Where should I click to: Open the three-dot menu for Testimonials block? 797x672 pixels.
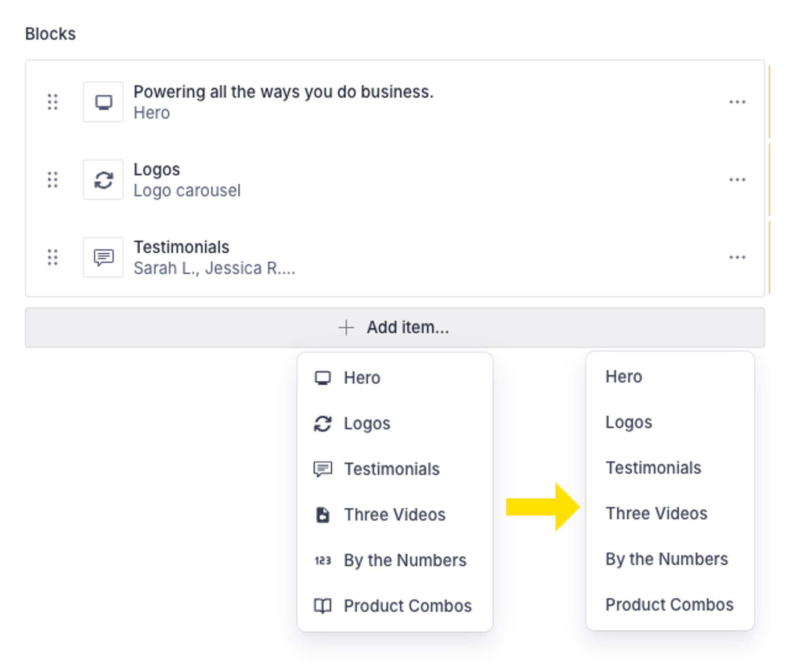click(737, 257)
